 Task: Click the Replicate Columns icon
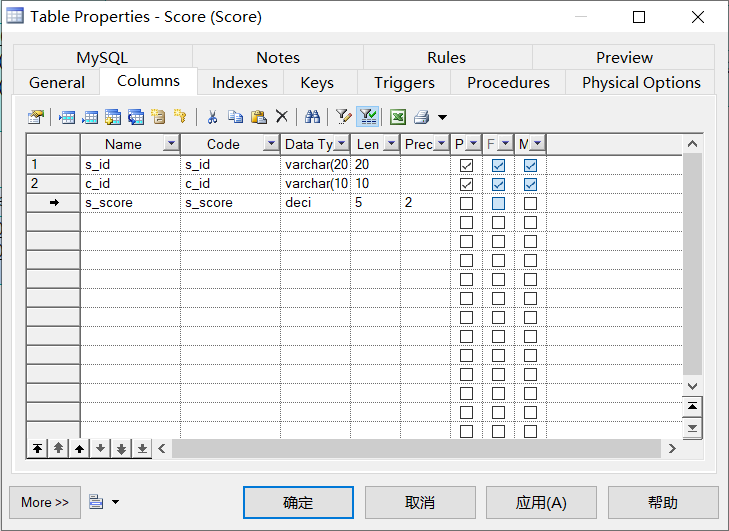(136, 117)
